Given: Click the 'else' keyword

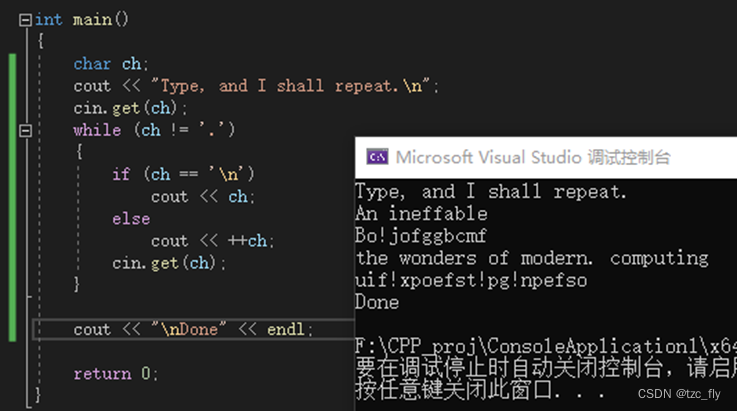Looking at the screenshot, I should [131, 219].
